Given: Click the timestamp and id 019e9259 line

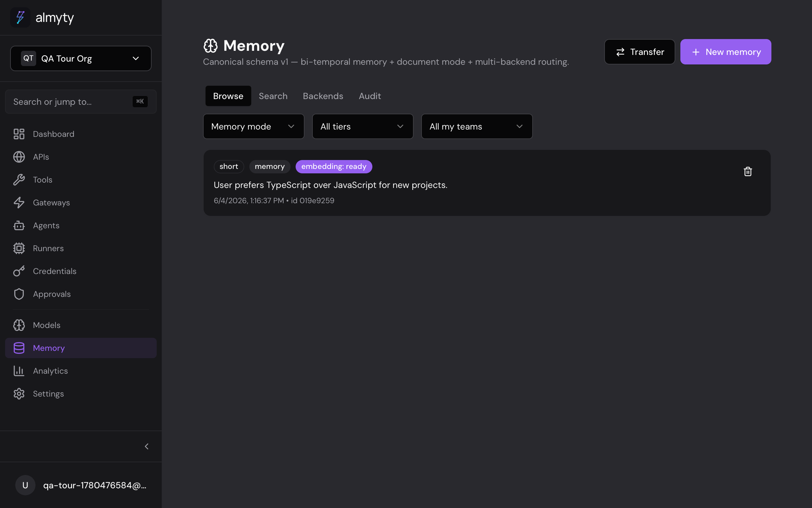Looking at the screenshot, I should coord(274,201).
